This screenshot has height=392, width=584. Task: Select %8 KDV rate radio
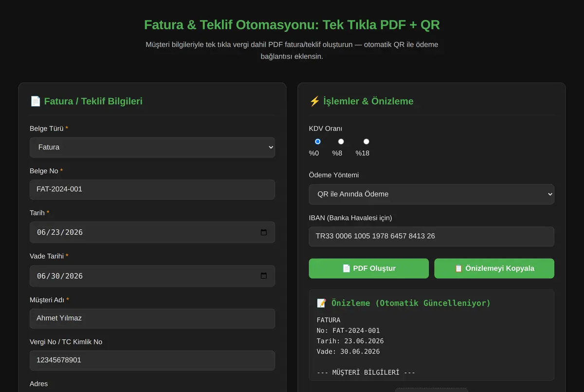pyautogui.click(x=341, y=142)
